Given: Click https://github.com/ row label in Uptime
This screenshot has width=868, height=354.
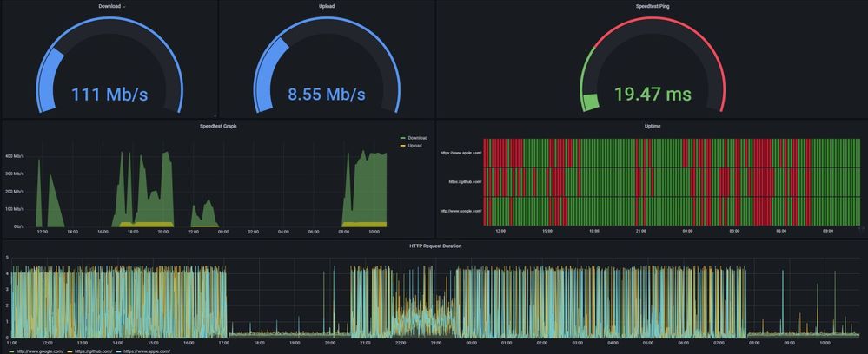Looking at the screenshot, I should 465,181.
